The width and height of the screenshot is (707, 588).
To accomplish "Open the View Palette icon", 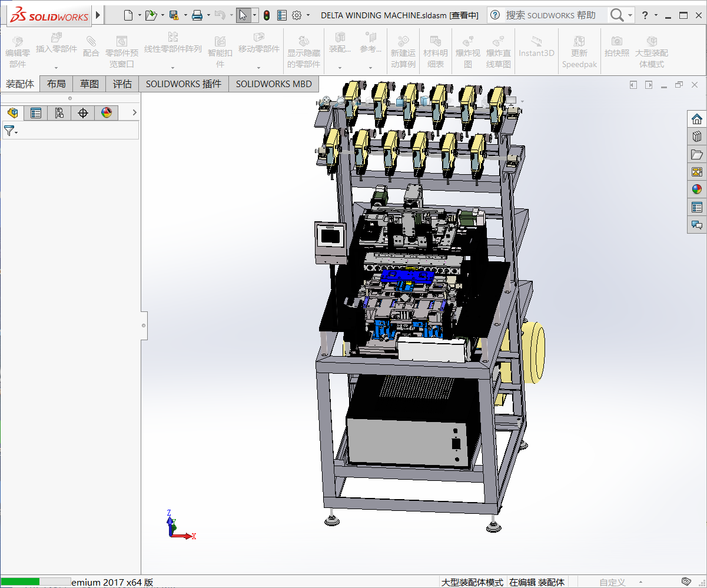I will (697, 172).
